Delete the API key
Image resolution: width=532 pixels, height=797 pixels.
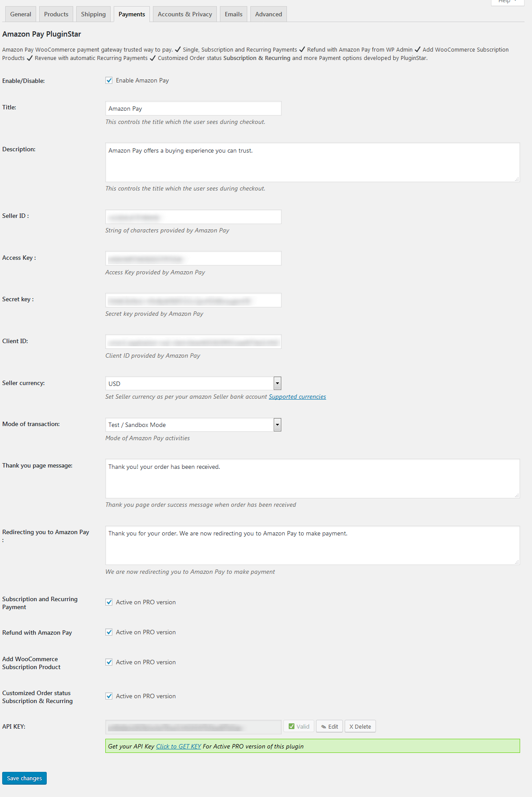360,726
